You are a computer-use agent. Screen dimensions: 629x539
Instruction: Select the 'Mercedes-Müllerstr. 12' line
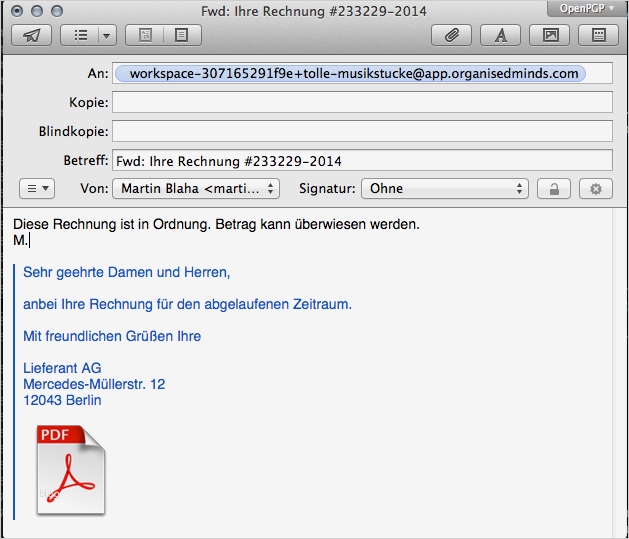[94, 384]
